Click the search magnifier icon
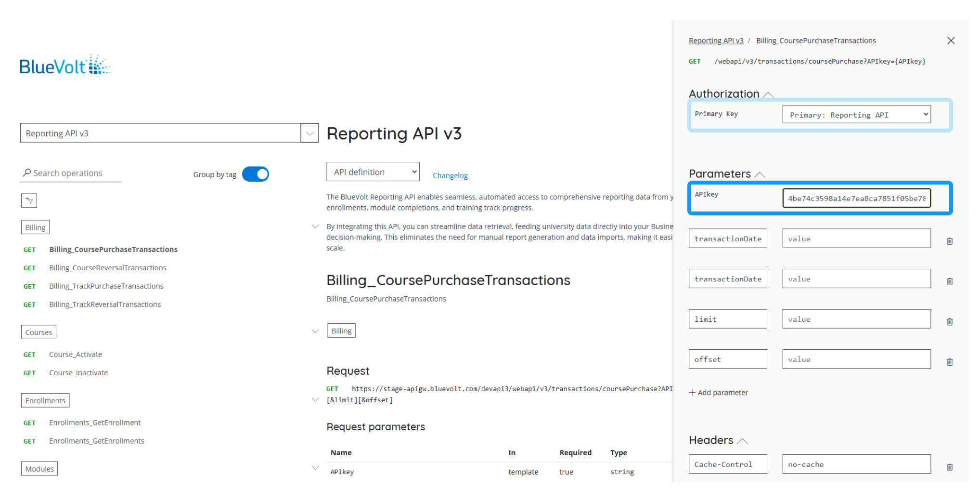 [27, 172]
